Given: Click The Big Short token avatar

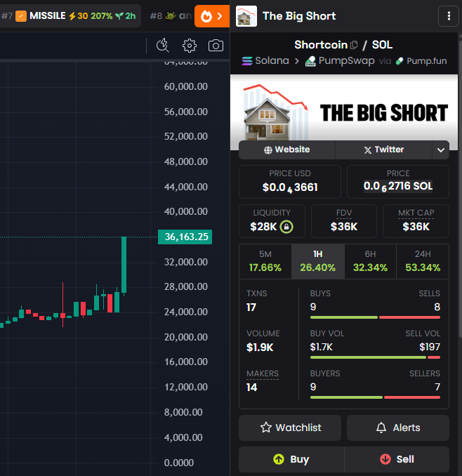Looking at the screenshot, I should pyautogui.click(x=246, y=16).
